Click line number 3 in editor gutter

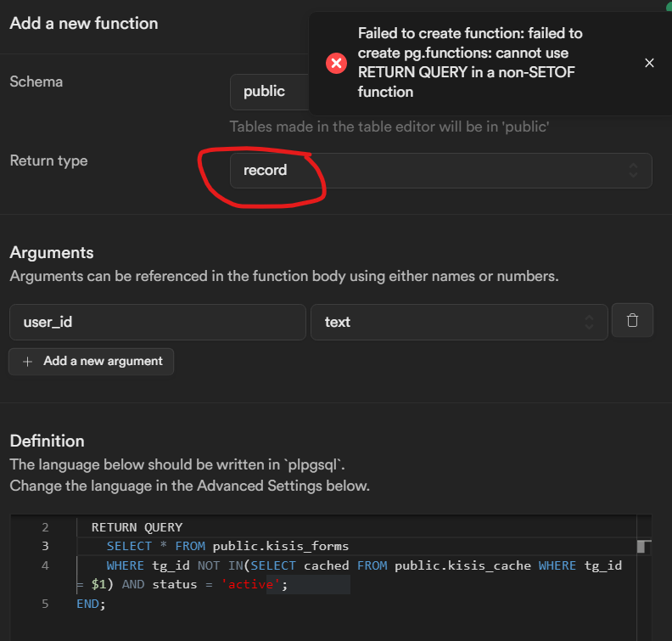point(45,546)
